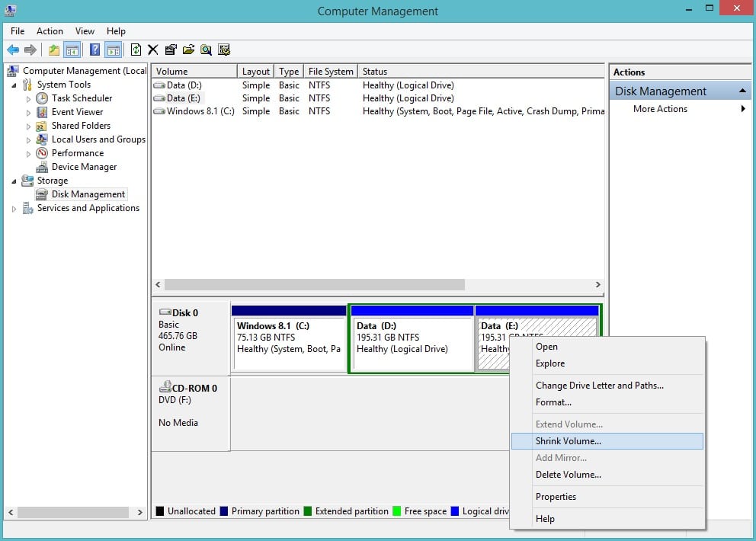Screen dimensions: 756x541
Task: Collapse the Storage tree node
Action: [14, 181]
